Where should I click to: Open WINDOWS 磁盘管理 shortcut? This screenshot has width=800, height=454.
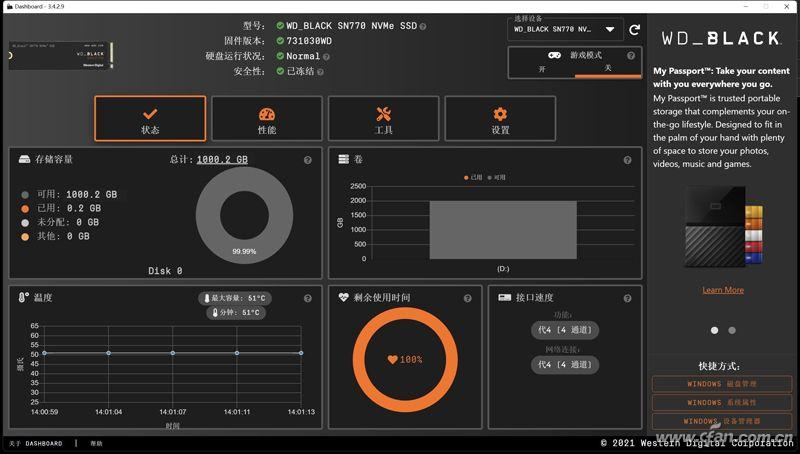tap(722, 384)
